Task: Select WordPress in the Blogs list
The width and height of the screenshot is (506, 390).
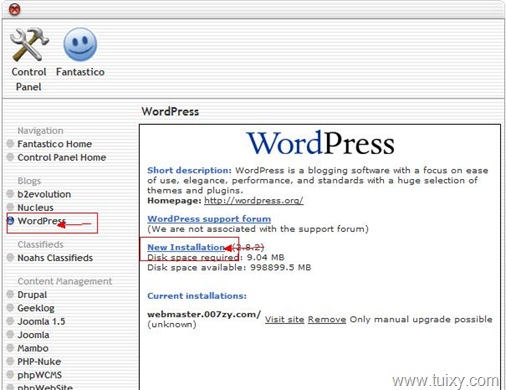Action: pos(41,221)
